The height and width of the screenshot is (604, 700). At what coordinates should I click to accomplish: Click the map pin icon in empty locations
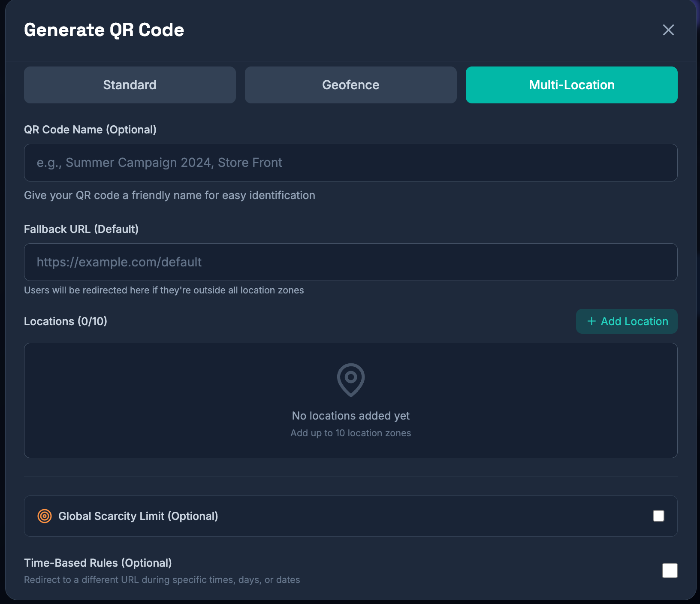pos(350,380)
